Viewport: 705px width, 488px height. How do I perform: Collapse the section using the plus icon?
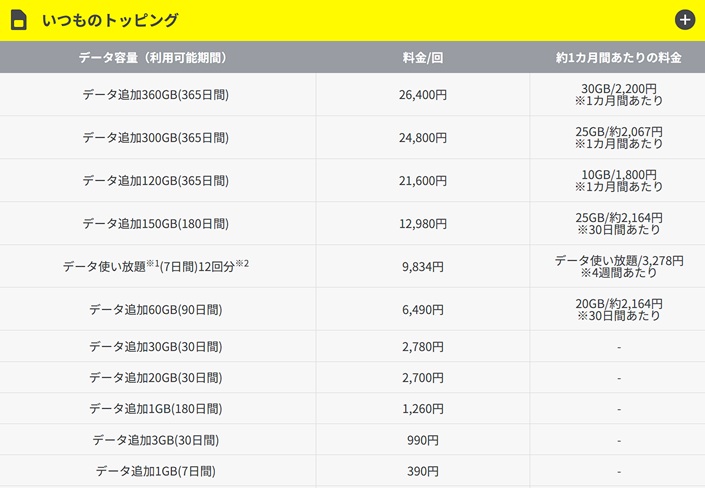[685, 20]
